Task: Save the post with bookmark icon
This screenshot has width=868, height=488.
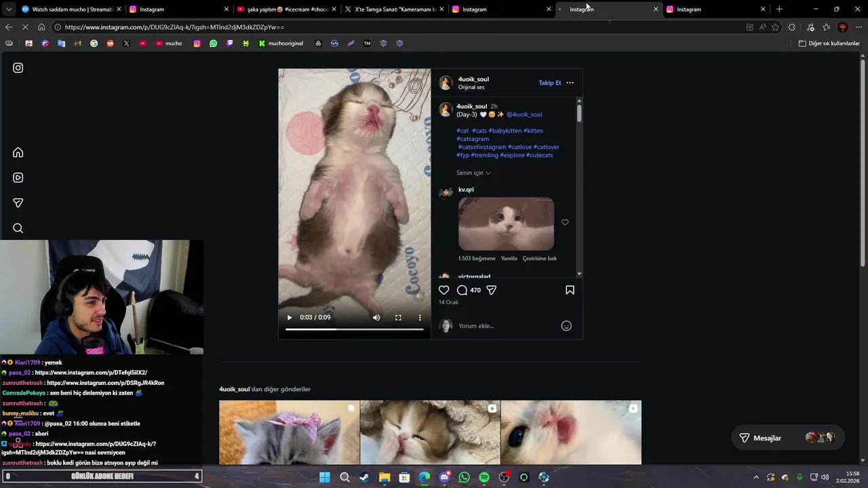Action: [x=570, y=290]
